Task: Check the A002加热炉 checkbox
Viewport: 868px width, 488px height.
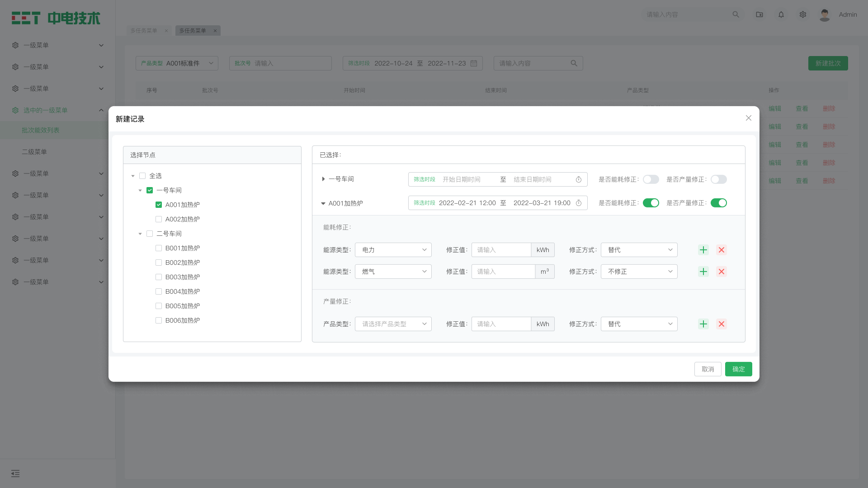Action: pyautogui.click(x=159, y=219)
